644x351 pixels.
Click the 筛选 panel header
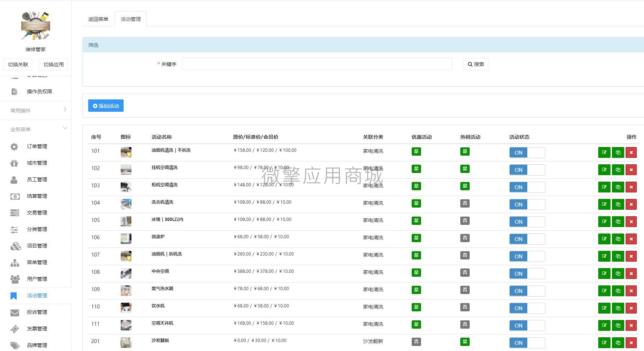coord(363,45)
